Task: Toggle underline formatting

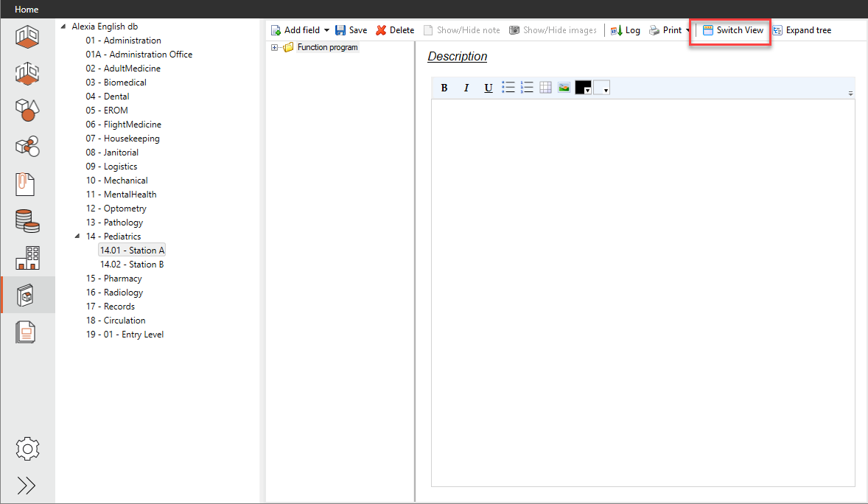Action: pyautogui.click(x=488, y=88)
